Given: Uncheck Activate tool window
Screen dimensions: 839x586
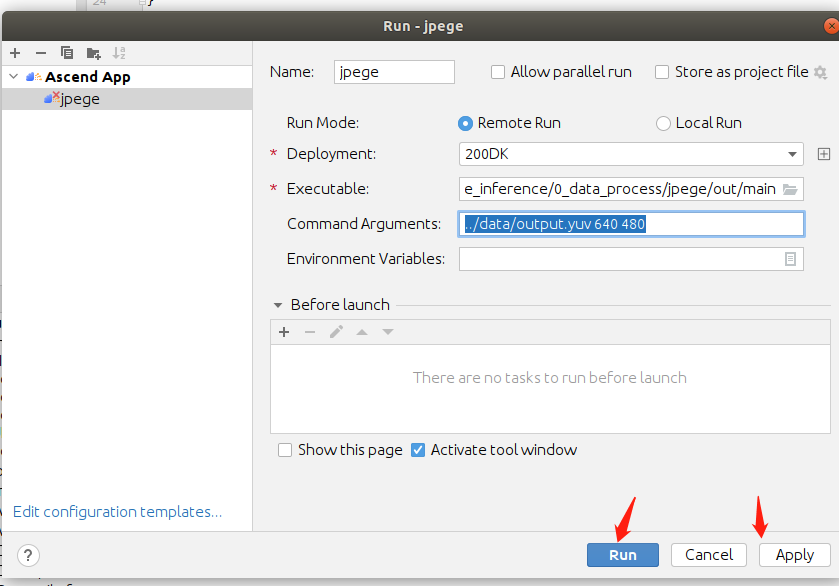Looking at the screenshot, I should tap(418, 450).
